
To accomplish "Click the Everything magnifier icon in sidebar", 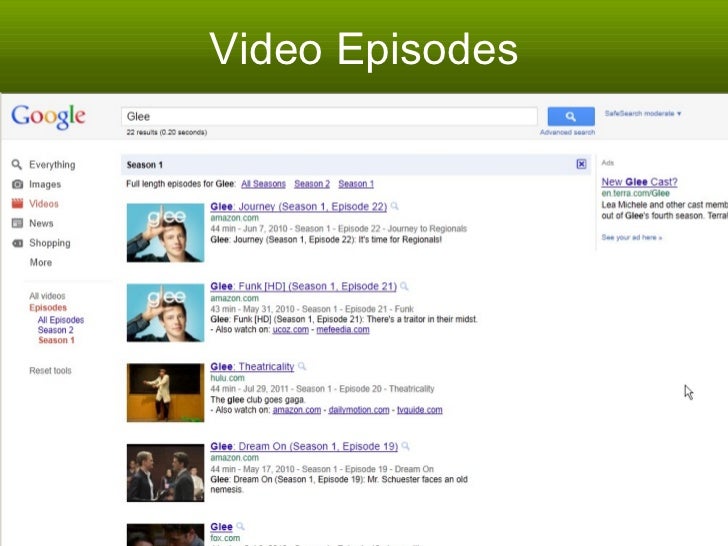I will [x=17, y=164].
